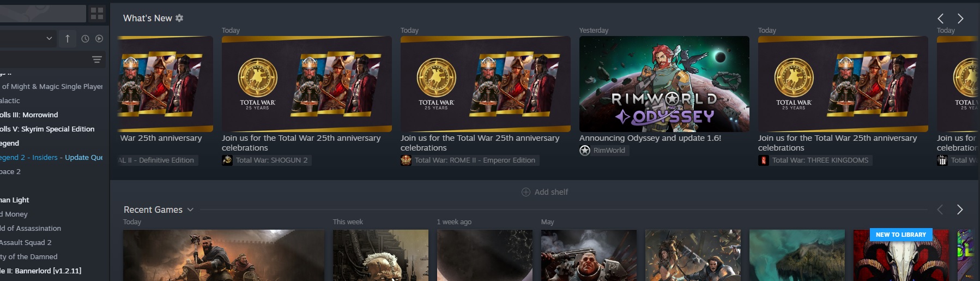This screenshot has width=980, height=281.
Task: Expand library category dropdown in sidebar
Action: click(49, 39)
